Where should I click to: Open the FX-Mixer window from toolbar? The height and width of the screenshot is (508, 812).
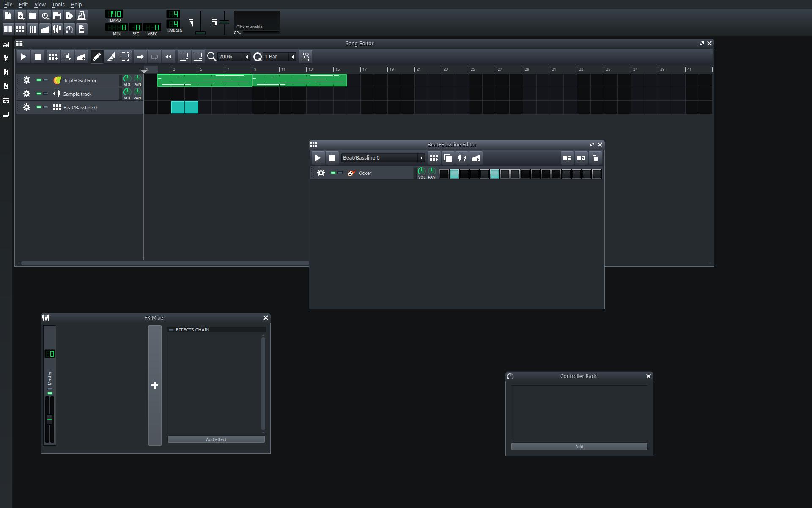tap(57, 29)
